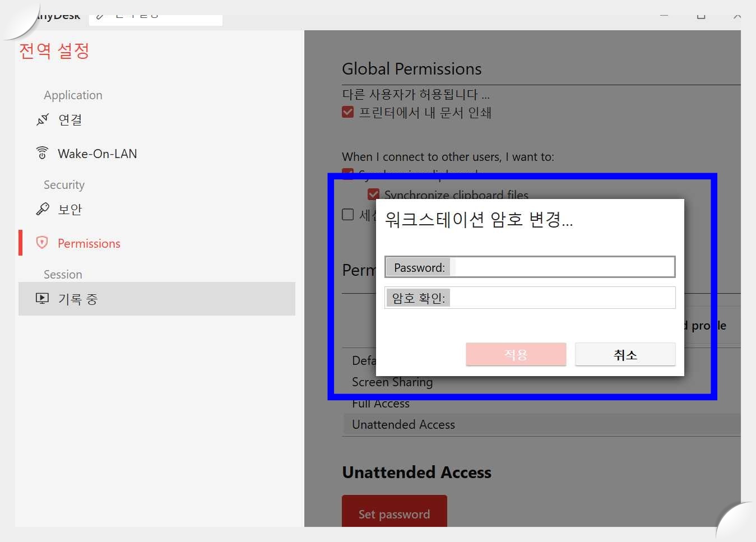Select Full Access from the profile list

pos(381,403)
